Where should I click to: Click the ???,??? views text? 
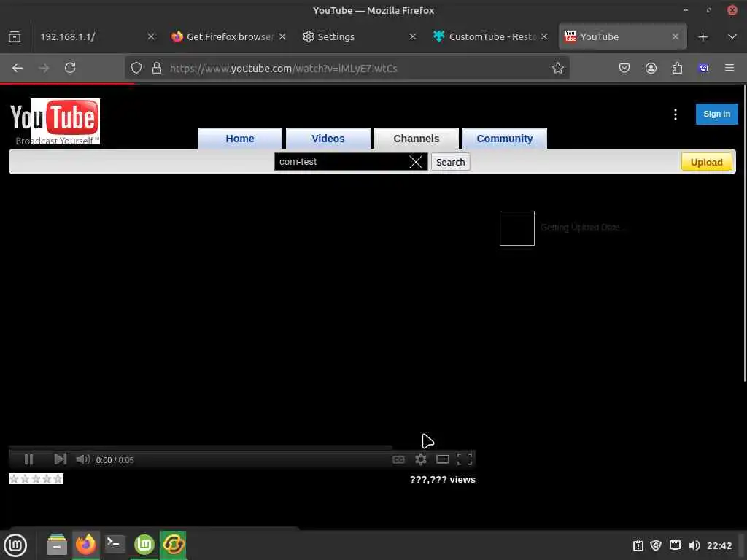tap(443, 480)
